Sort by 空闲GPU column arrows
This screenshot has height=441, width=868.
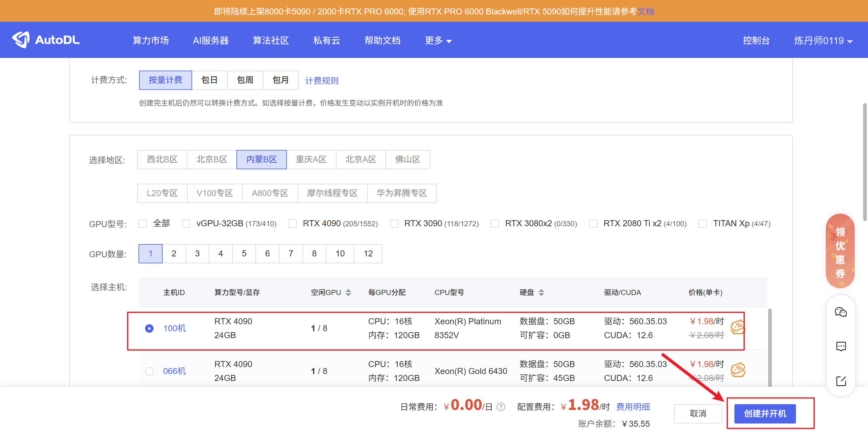pyautogui.click(x=348, y=292)
